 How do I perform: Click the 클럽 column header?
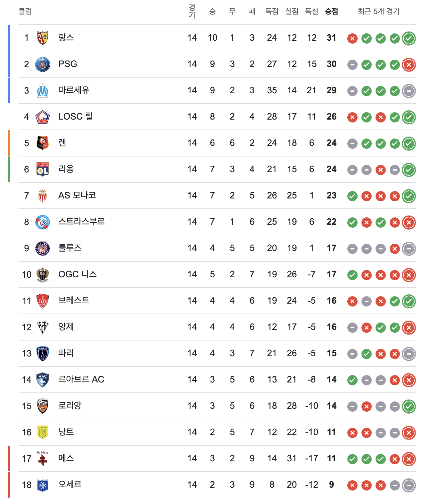(x=25, y=12)
